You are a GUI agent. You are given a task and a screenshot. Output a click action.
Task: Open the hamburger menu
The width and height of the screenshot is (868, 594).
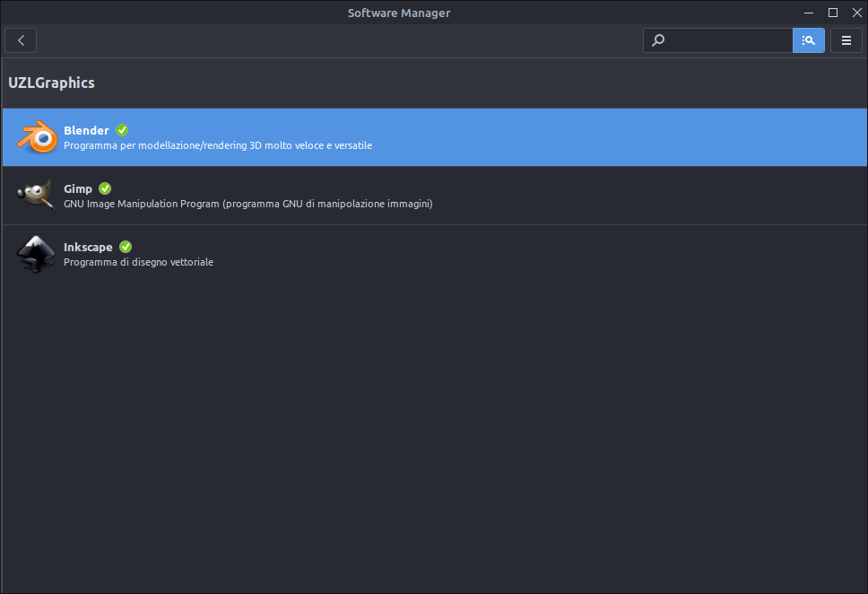[846, 40]
